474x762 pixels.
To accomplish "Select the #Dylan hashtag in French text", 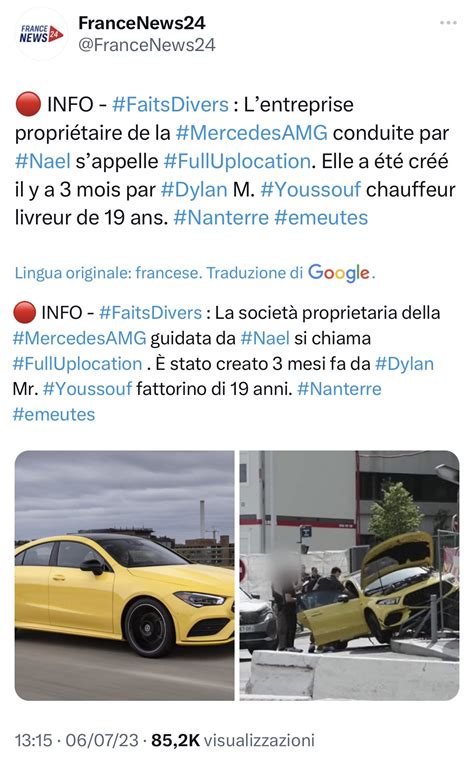I will [x=194, y=190].
